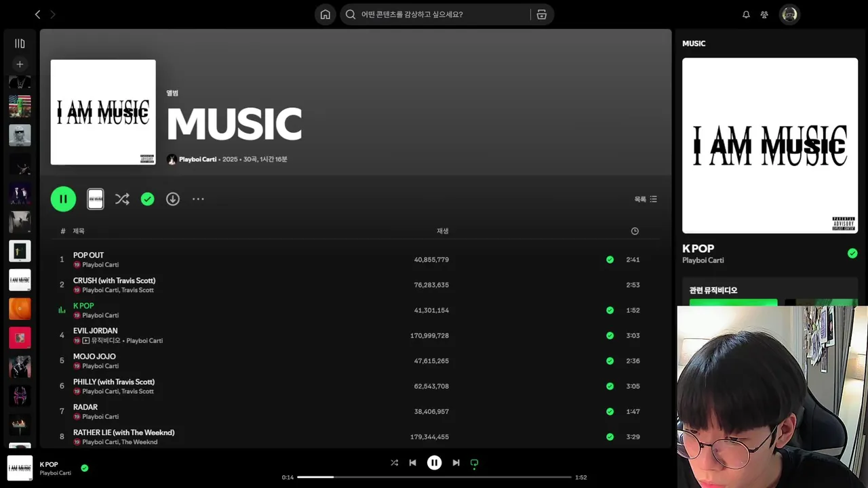
Task: Go forward with the right arrow
Action: (53, 14)
